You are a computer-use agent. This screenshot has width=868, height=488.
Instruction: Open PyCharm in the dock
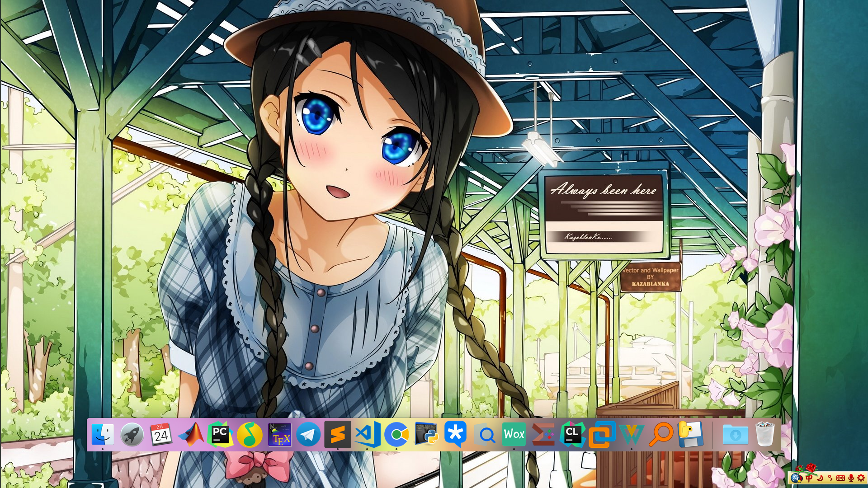click(220, 435)
